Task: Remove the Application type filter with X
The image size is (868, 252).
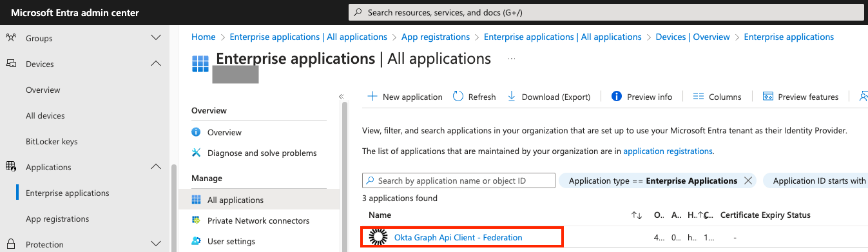Action: 748,181
